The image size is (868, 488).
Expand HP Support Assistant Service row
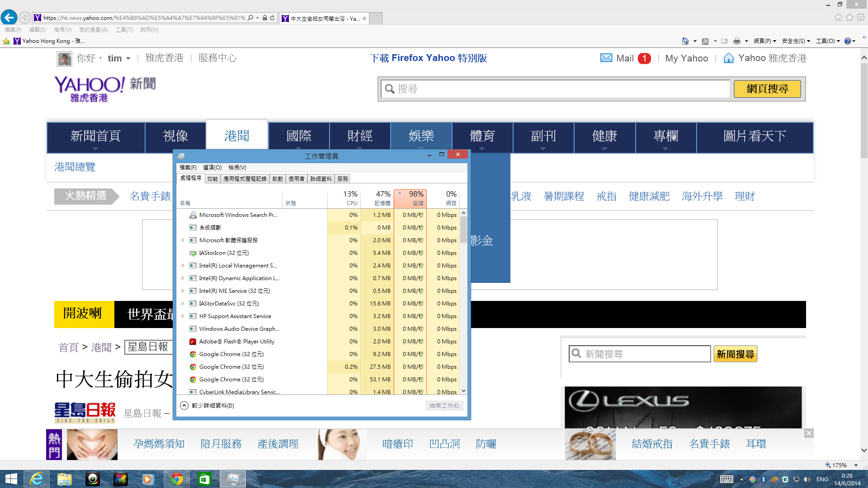pyautogui.click(x=183, y=316)
